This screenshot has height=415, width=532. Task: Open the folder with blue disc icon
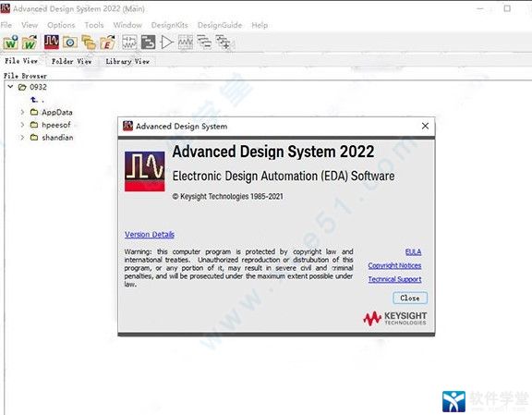pos(70,43)
